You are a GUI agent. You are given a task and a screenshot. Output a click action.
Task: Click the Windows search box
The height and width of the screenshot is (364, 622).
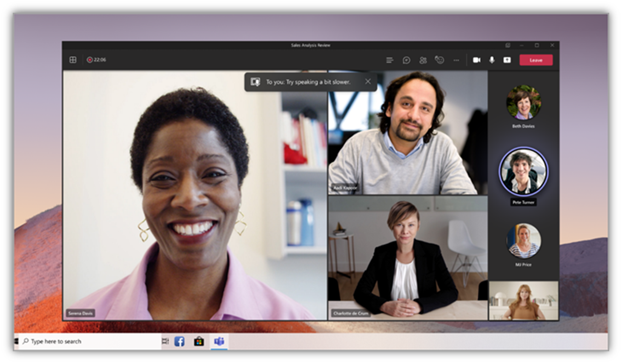pos(85,341)
